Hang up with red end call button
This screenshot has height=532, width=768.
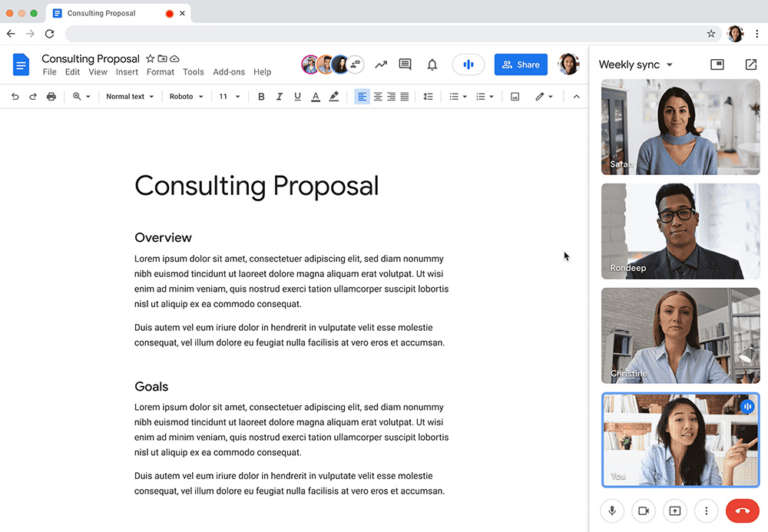(x=742, y=511)
